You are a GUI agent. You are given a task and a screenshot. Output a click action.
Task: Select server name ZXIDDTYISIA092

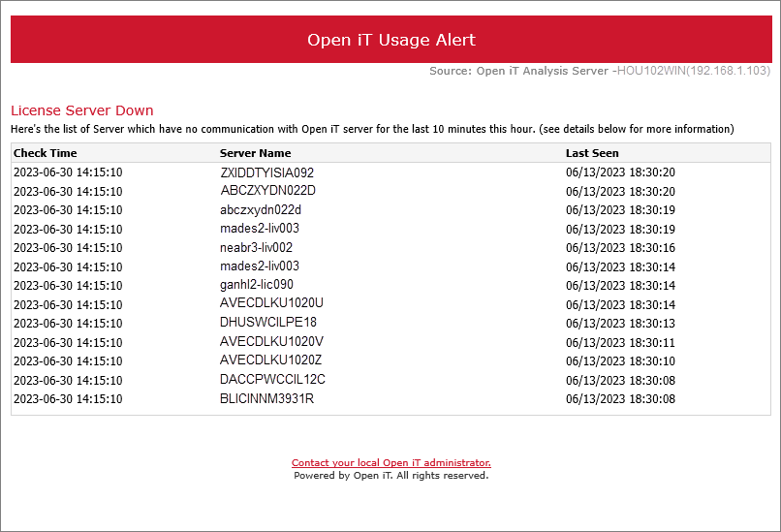coord(267,172)
